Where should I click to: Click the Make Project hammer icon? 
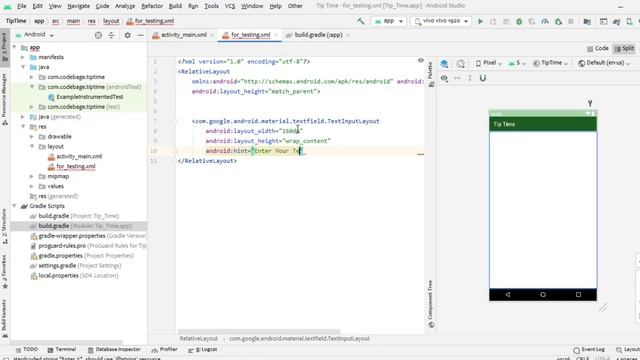tap(361, 21)
